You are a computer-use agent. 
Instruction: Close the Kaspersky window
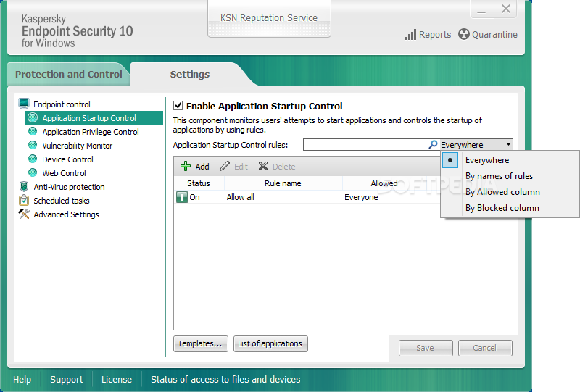click(x=505, y=9)
